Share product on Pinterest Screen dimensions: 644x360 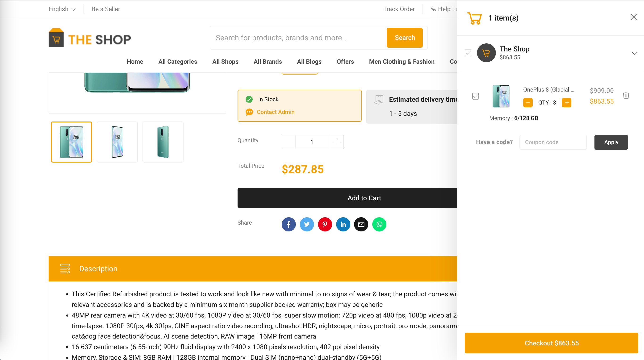[325, 224]
